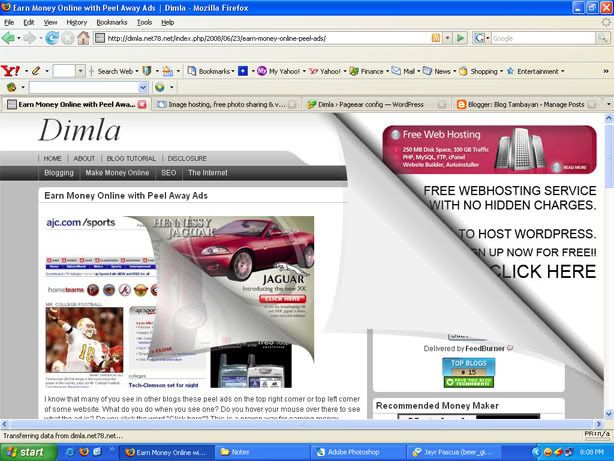The image size is (614, 461).
Task: Click the CLICK HERE peel ad text
Action: tap(542, 271)
